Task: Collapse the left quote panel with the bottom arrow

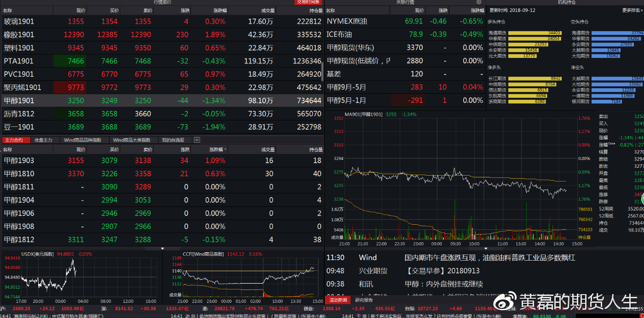Action: point(163,248)
